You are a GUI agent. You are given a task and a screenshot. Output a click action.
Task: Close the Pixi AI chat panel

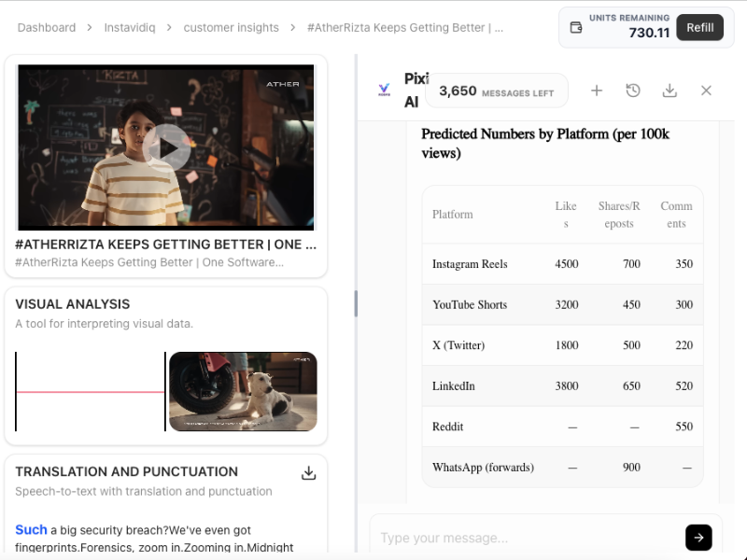coord(706,91)
